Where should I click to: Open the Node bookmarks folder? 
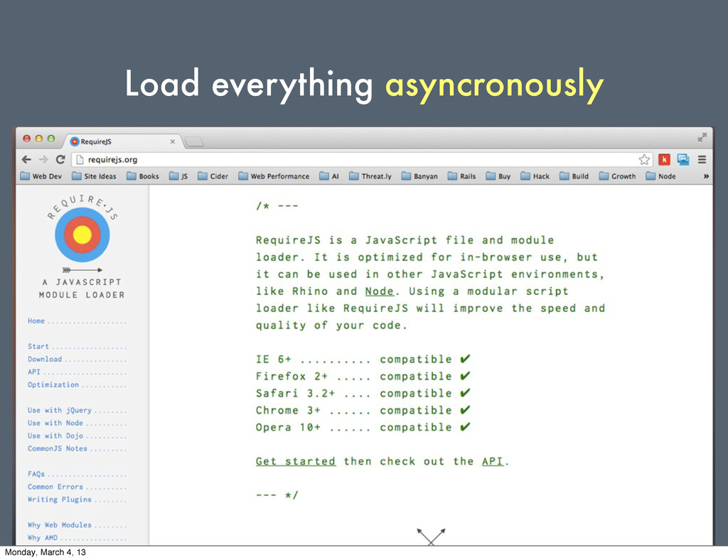click(661, 176)
